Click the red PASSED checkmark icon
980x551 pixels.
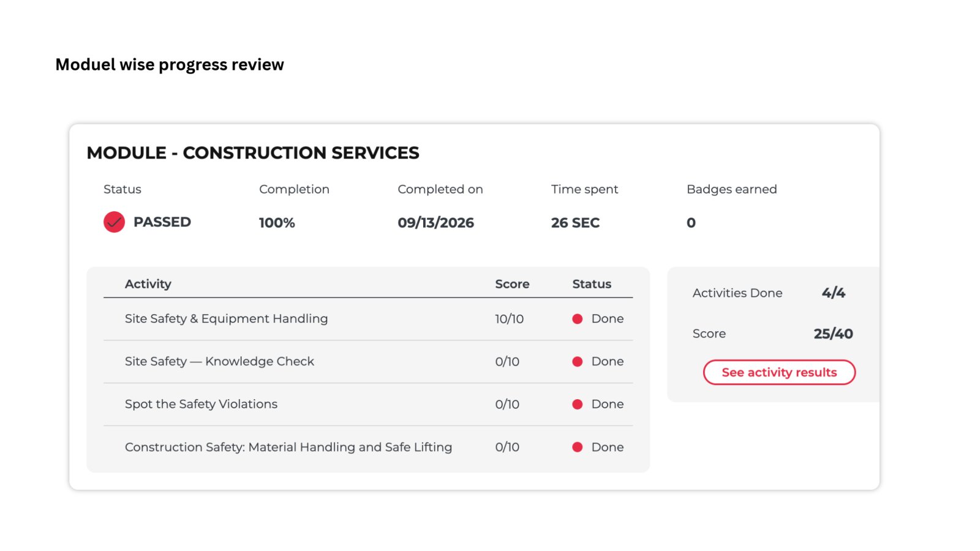coord(114,222)
